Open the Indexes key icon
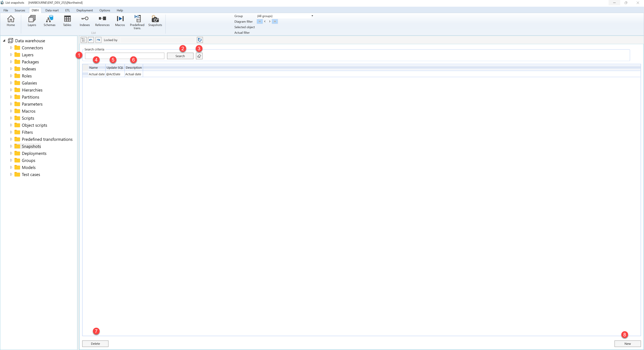This screenshot has width=644, height=350. pos(85,21)
